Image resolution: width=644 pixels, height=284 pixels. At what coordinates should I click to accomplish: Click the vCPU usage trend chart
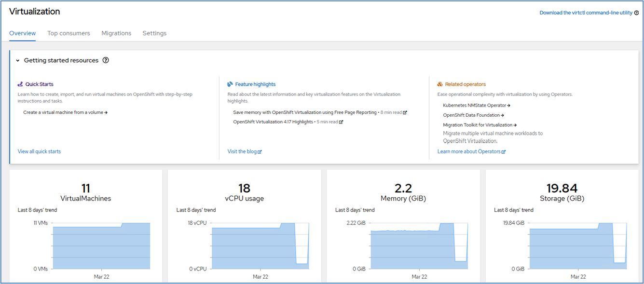coord(260,246)
